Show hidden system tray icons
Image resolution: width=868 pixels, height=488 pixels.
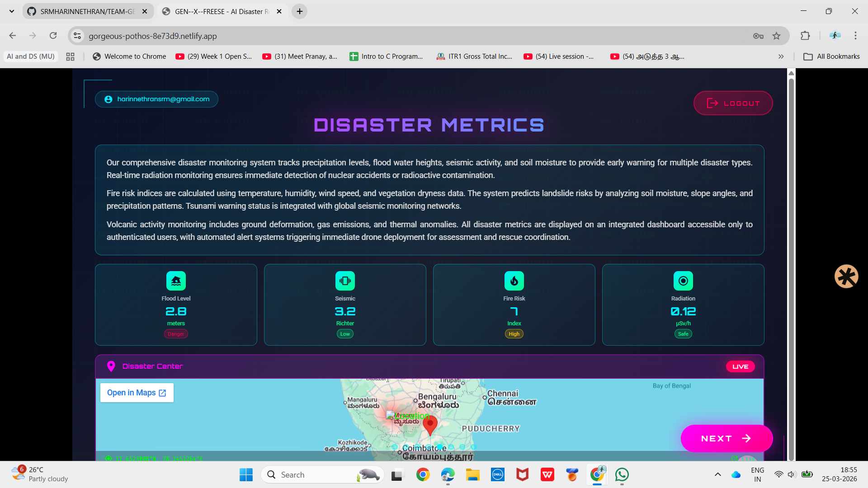[717, 474]
